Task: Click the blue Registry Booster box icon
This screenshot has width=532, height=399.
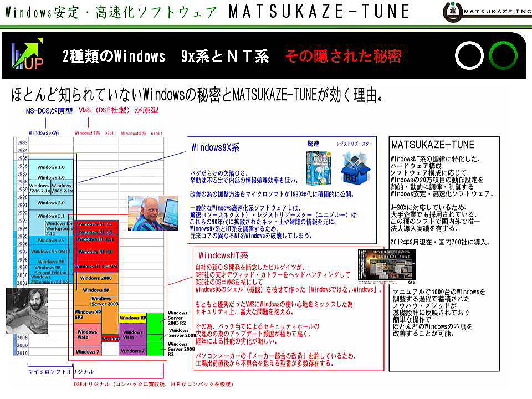Action: (355, 168)
